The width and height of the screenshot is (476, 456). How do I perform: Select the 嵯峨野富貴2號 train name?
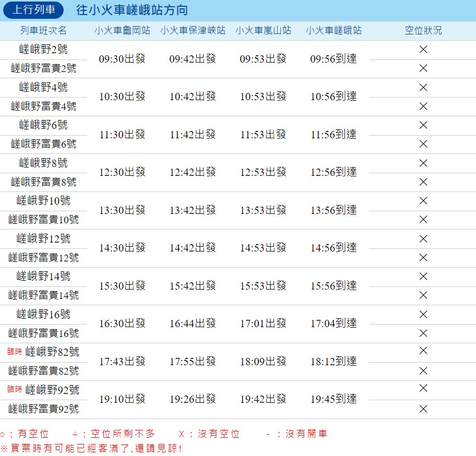coord(43,68)
